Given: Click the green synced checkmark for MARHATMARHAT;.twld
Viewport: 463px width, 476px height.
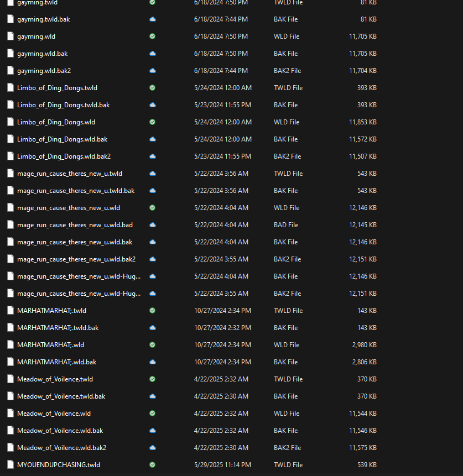Looking at the screenshot, I should pyautogui.click(x=153, y=311).
